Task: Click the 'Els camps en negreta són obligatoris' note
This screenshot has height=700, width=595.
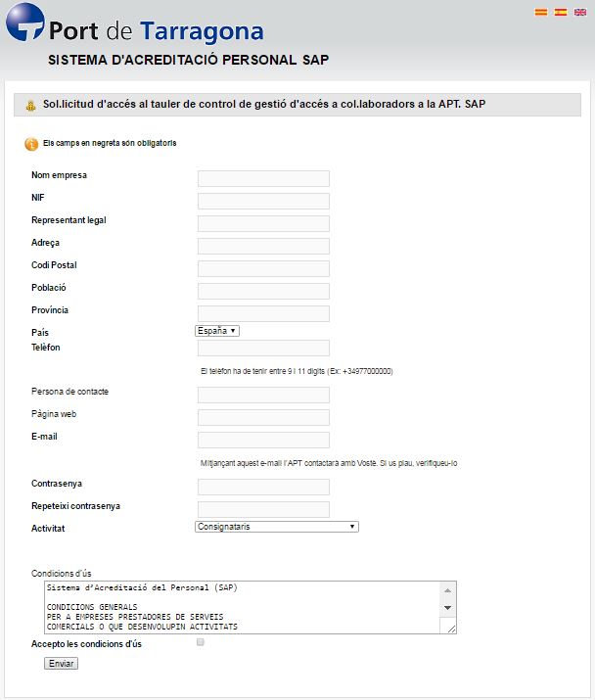Action: [x=110, y=143]
